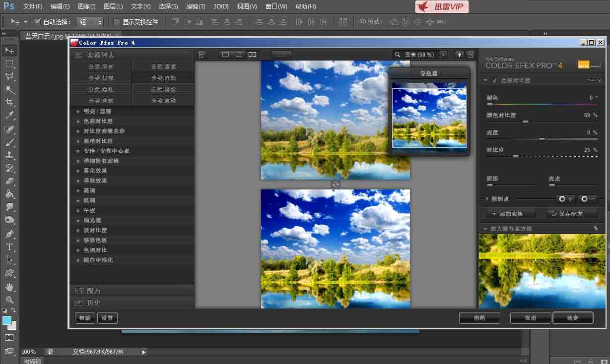
Task: Select the Rectangular Marquee tool
Action: pos(9,63)
